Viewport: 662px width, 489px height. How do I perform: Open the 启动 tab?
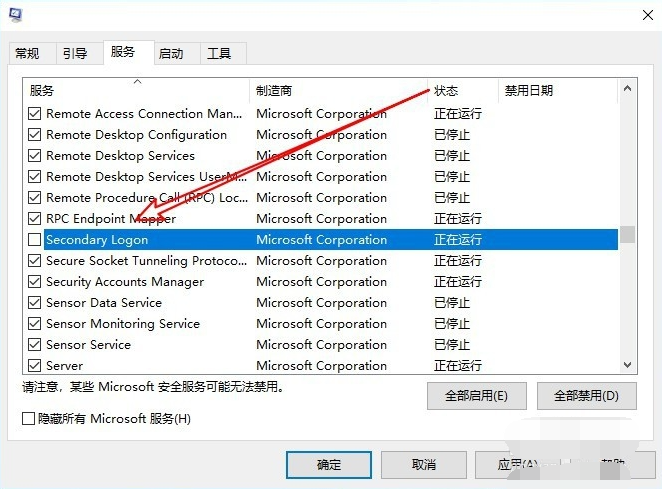pos(171,54)
